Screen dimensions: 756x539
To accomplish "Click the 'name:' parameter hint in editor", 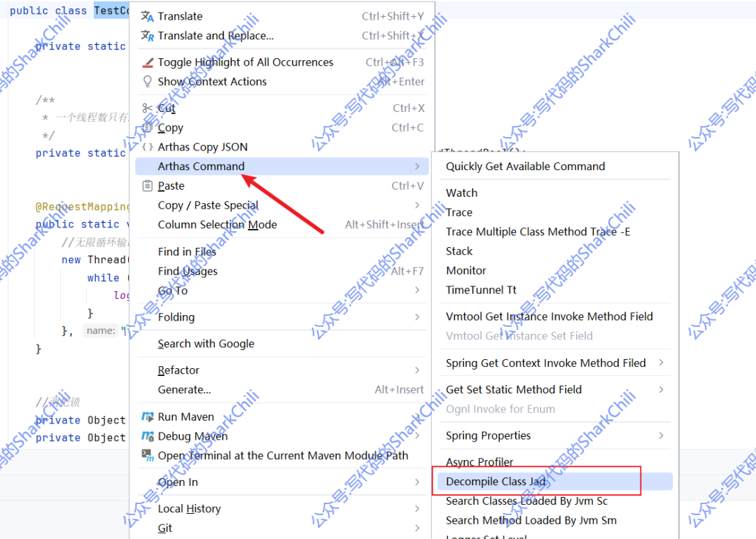I will click(x=101, y=330).
